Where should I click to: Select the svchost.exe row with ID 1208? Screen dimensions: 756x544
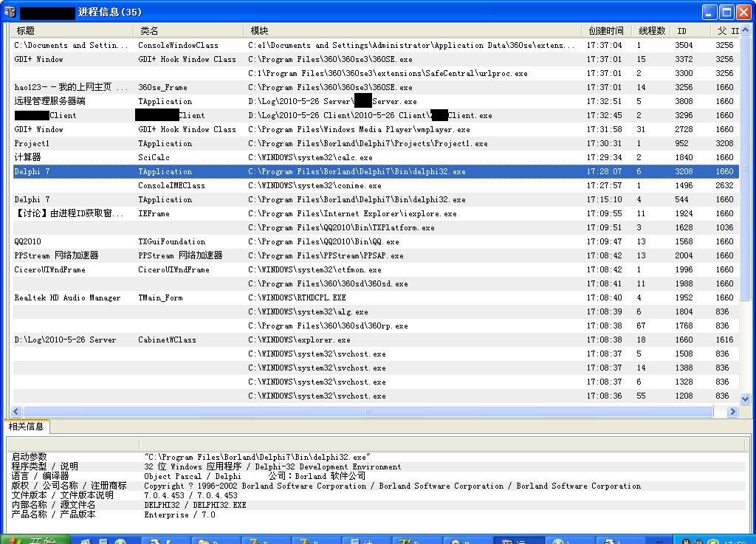[x=376, y=396]
